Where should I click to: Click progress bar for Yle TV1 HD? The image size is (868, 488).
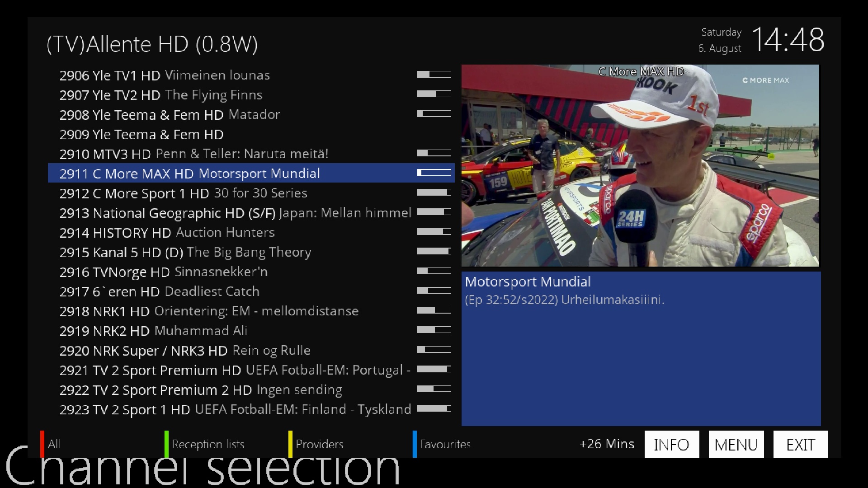(434, 74)
